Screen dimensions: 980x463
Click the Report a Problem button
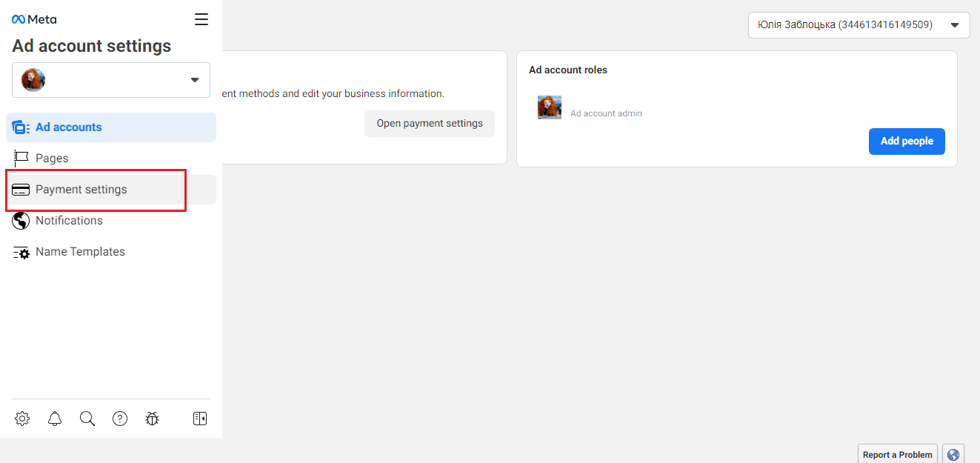pyautogui.click(x=897, y=455)
